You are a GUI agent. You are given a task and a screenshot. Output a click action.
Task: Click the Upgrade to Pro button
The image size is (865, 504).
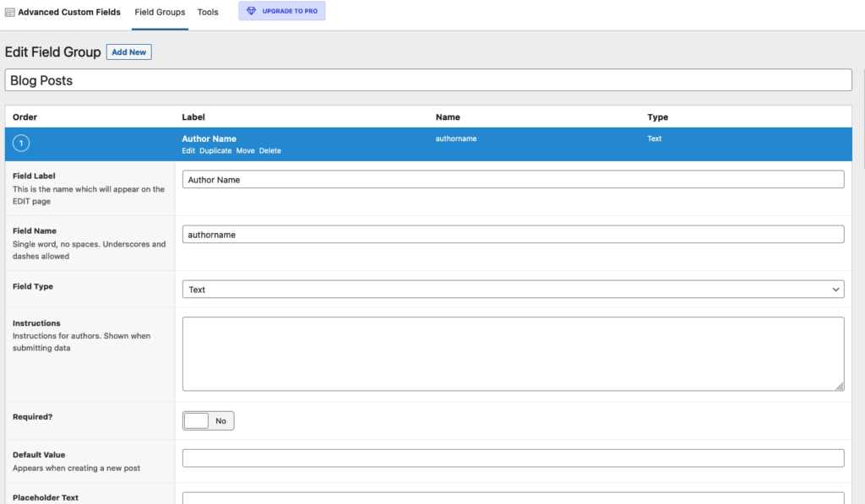pyautogui.click(x=282, y=11)
